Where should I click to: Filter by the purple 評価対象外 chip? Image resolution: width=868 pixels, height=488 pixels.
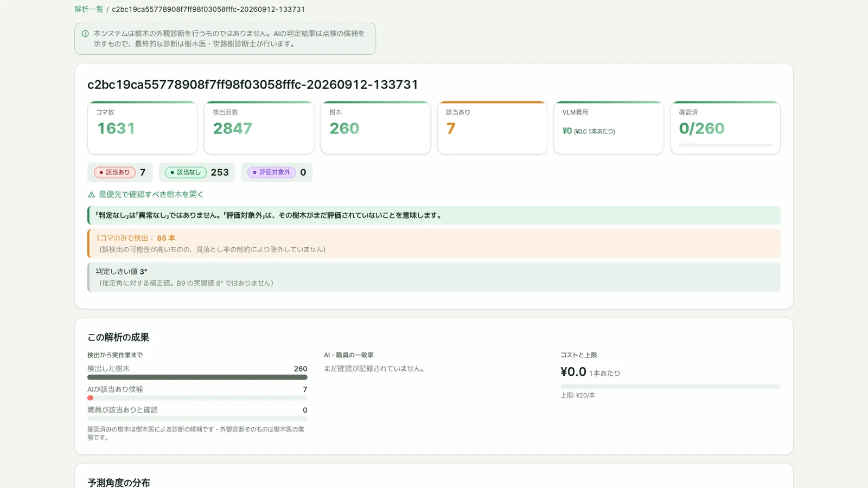271,172
